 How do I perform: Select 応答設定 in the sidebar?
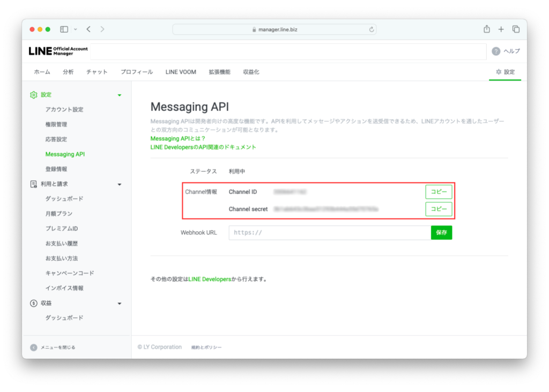point(56,139)
